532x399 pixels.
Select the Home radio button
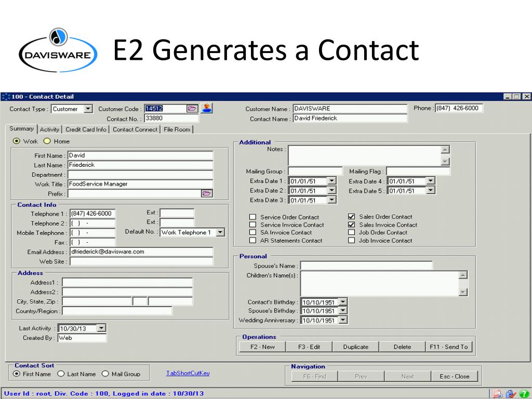47,141
